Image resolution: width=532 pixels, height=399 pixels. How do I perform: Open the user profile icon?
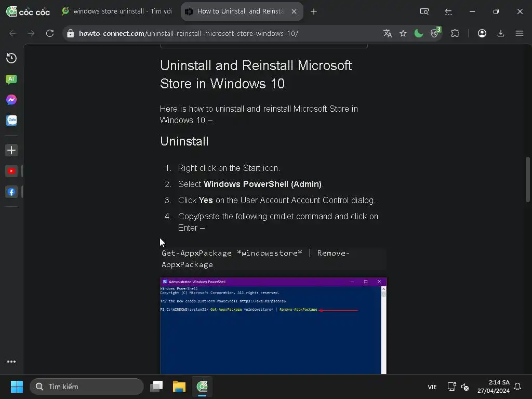tap(482, 33)
